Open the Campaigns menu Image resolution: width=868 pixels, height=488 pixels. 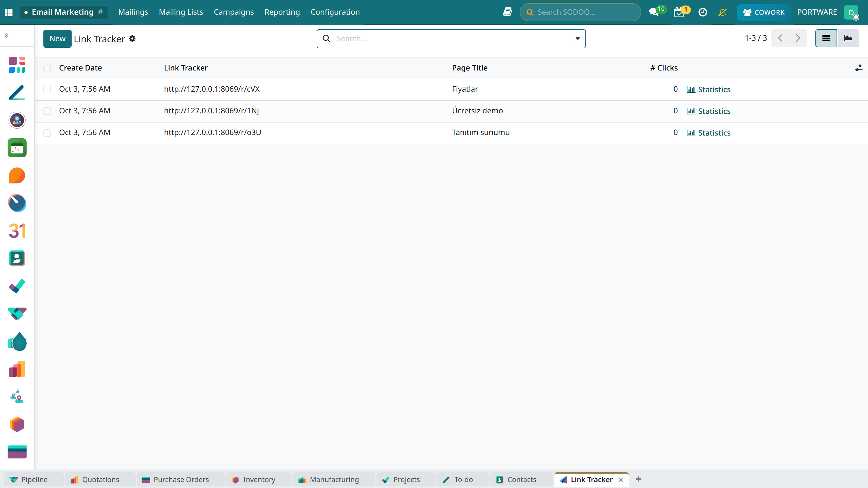point(234,12)
